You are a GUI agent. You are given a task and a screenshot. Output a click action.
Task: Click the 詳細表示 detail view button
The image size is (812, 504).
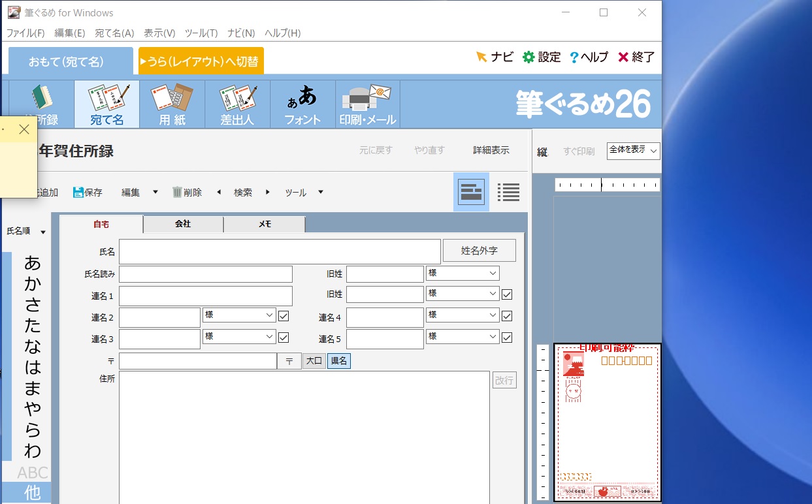491,150
